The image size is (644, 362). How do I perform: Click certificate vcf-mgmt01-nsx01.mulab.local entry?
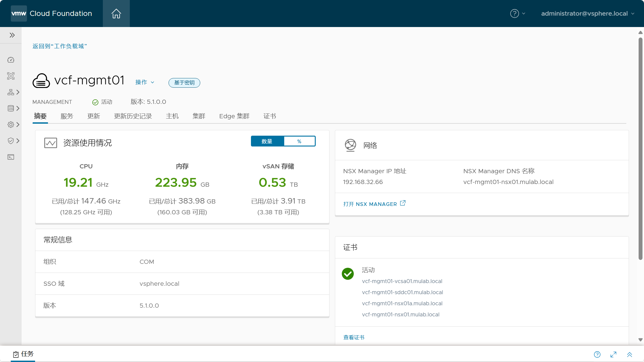[401, 315]
